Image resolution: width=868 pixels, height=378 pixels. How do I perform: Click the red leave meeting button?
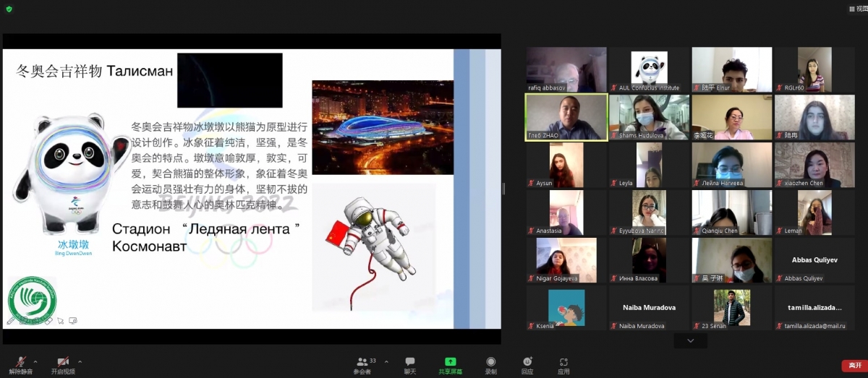(854, 366)
